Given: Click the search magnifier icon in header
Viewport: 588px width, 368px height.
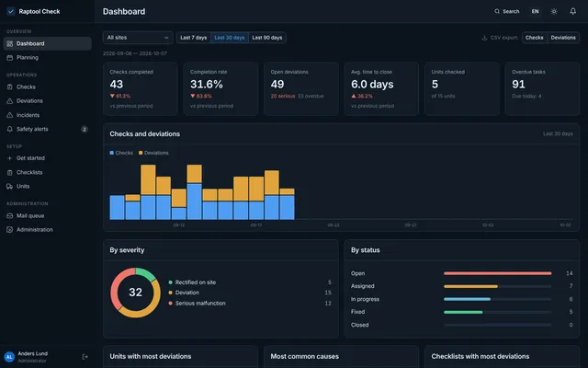Looking at the screenshot, I should [497, 11].
